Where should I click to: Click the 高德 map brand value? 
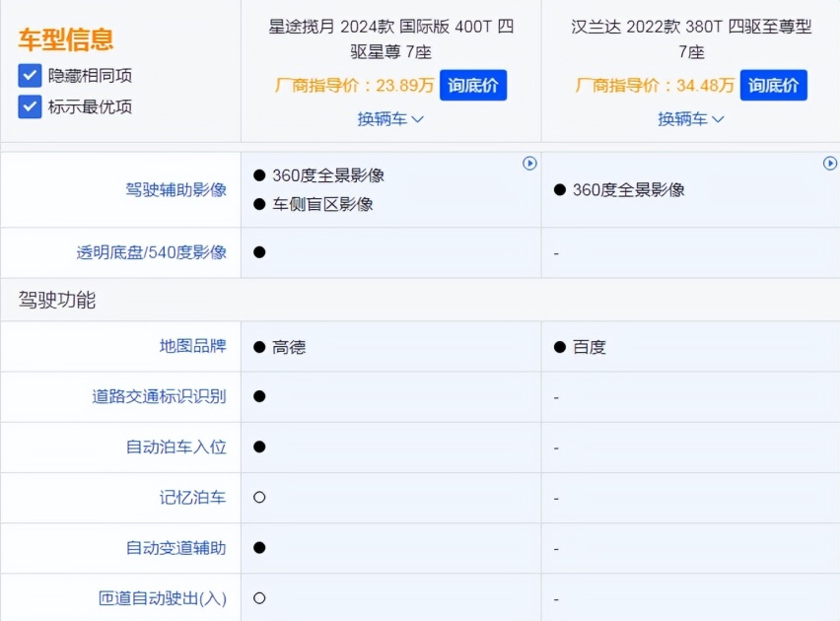point(289,347)
